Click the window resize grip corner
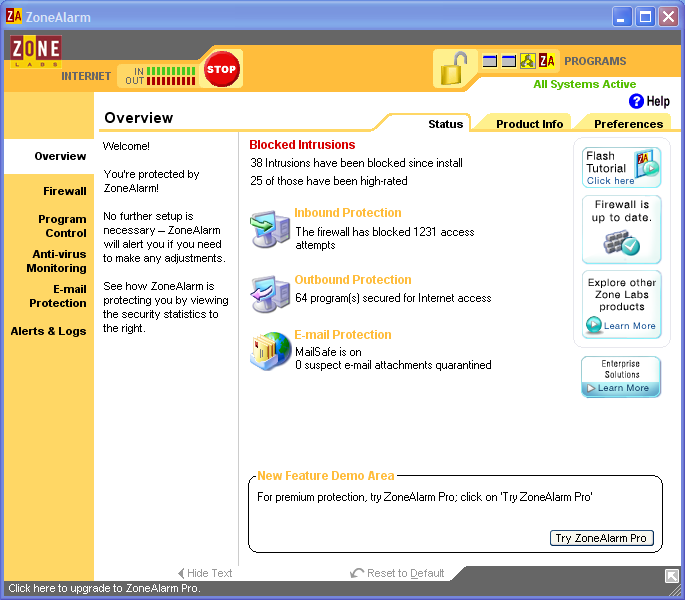This screenshot has width=685, height=600. point(676,591)
